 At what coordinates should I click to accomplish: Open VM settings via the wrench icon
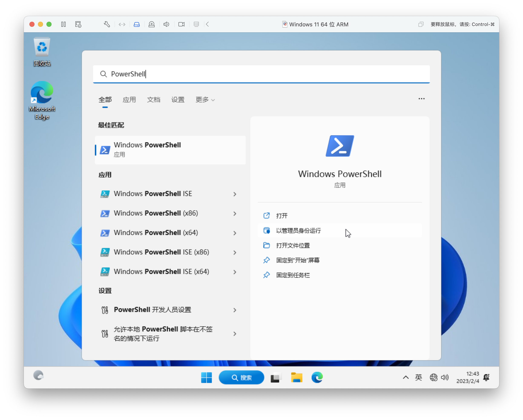107,24
